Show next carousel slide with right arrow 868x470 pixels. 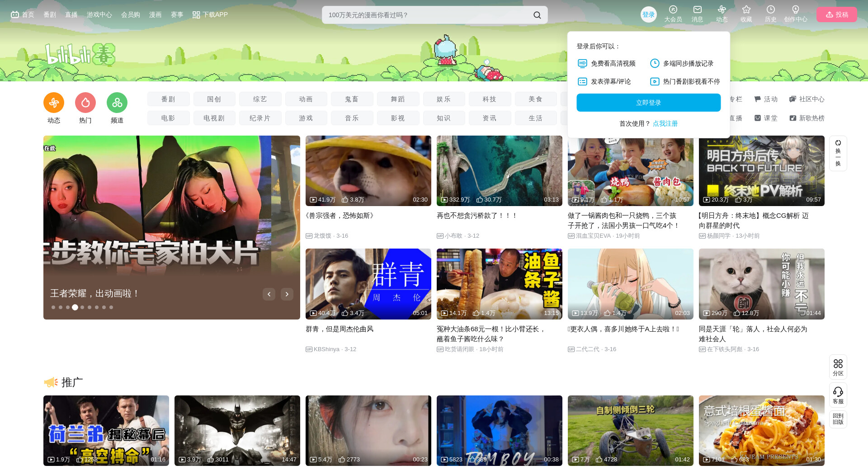point(287,294)
